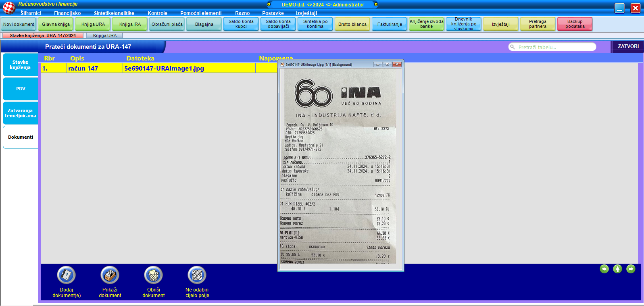The image size is (644, 306).
Task: Open the Šifrarnici menu
Action: click(31, 13)
